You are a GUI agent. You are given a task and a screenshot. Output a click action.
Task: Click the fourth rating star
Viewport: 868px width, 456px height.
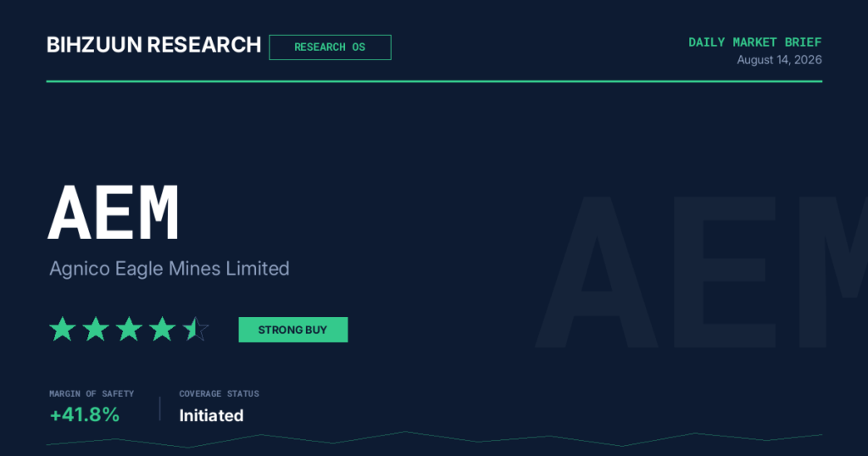click(x=162, y=329)
